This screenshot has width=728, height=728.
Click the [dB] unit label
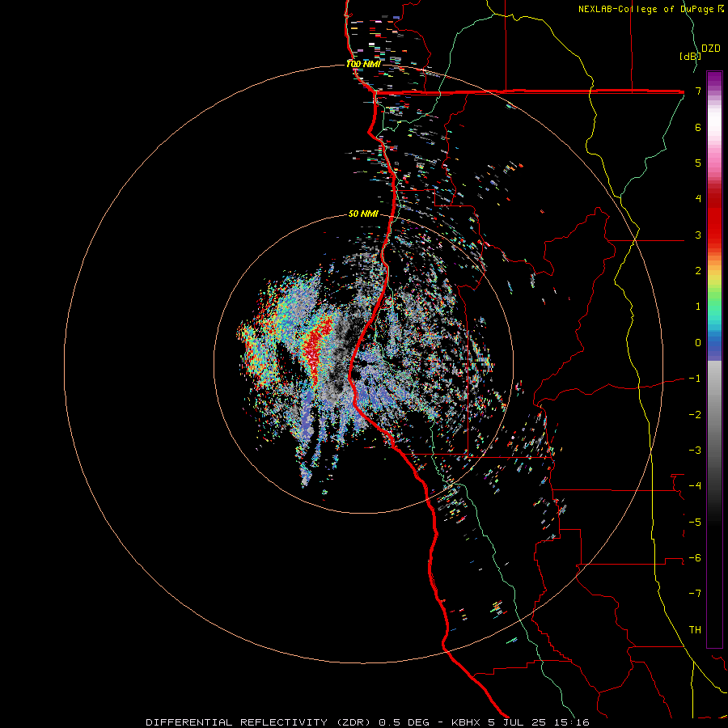tap(690, 56)
